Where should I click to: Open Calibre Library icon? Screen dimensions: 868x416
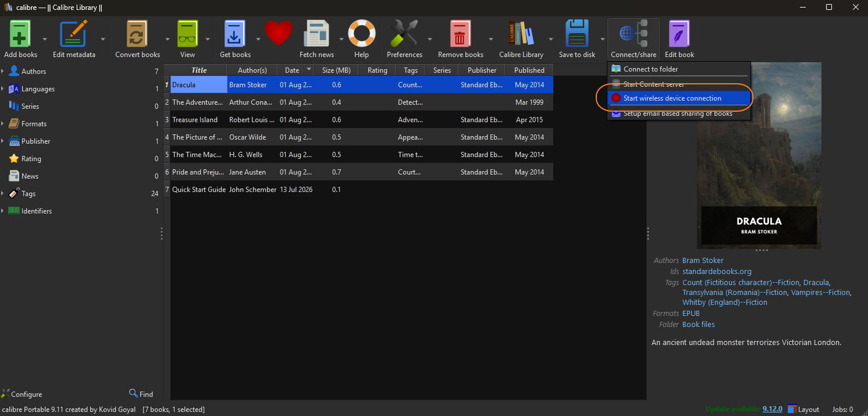coord(521,34)
